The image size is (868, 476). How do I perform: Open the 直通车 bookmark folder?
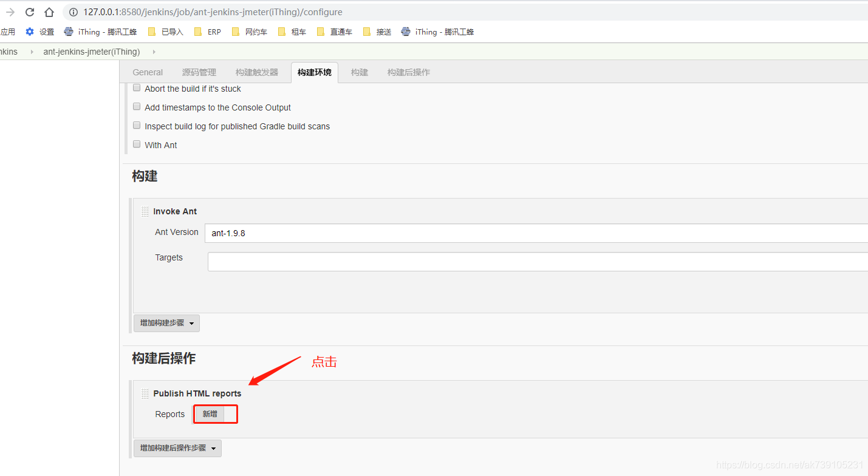pyautogui.click(x=335, y=32)
